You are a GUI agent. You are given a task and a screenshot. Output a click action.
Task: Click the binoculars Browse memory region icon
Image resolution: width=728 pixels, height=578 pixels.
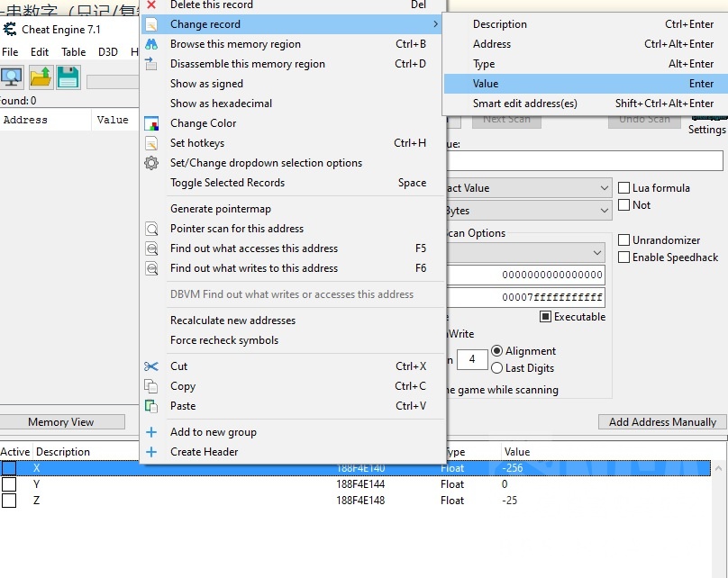coord(151,44)
